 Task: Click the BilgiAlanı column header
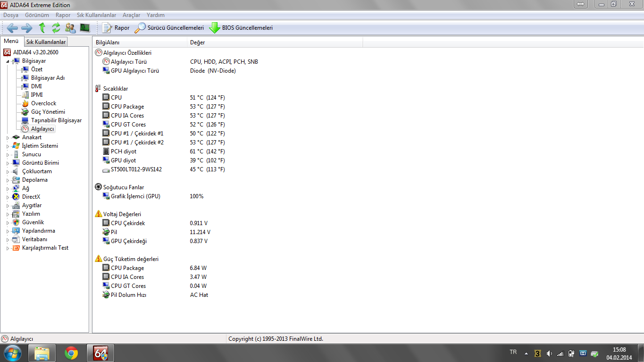tap(140, 42)
